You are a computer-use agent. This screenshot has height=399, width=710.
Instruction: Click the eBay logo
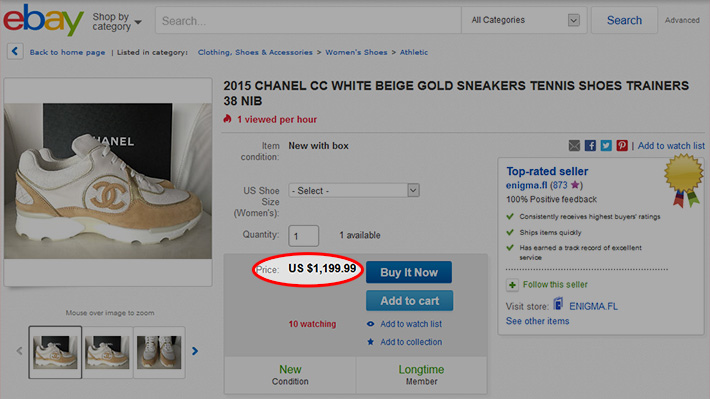tap(43, 19)
